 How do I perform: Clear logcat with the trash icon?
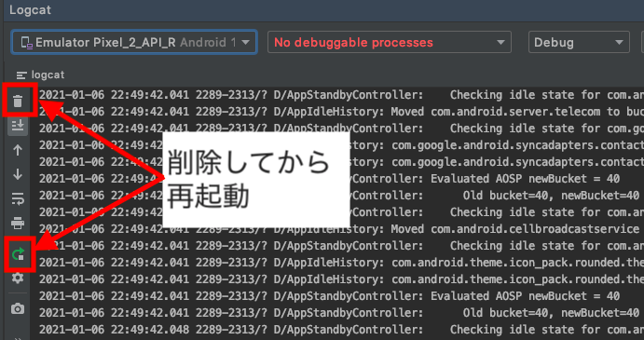(18, 101)
